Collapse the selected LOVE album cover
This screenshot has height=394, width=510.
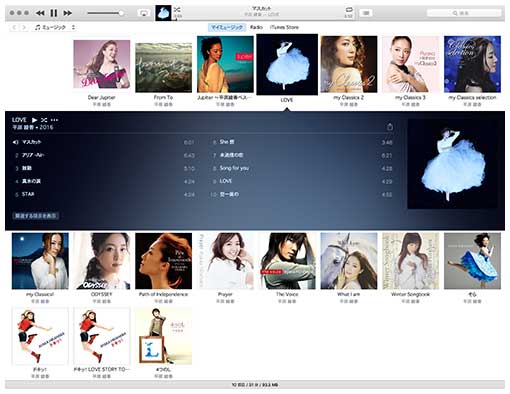pyautogui.click(x=287, y=65)
